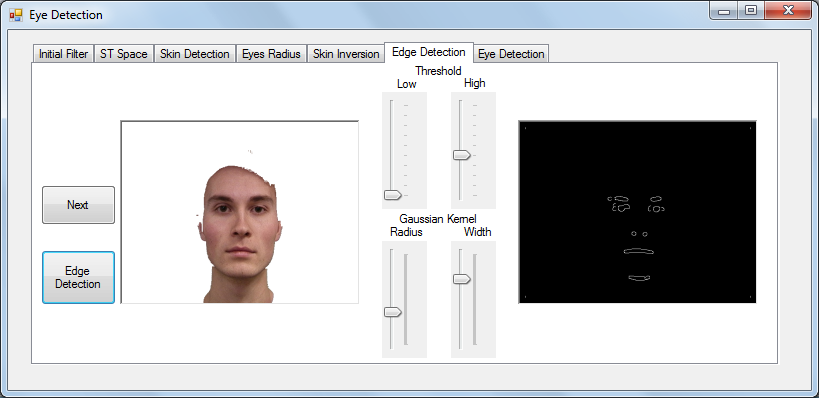Click the 'Gaussian Kernel' label
The height and width of the screenshot is (398, 819).
point(438,219)
